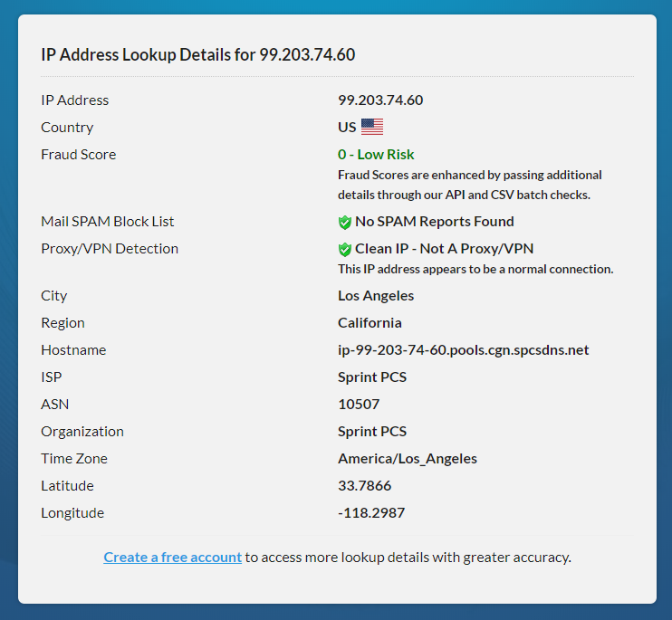672x620 pixels.
Task: Click the city value Los Angeles
Action: [x=376, y=296]
